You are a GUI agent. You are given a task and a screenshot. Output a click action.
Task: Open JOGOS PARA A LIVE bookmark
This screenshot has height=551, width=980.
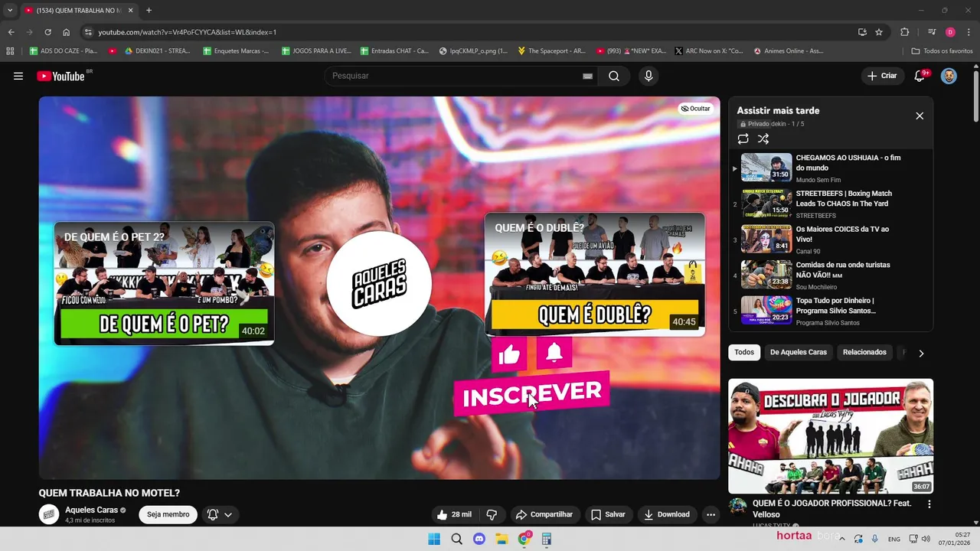click(x=316, y=51)
